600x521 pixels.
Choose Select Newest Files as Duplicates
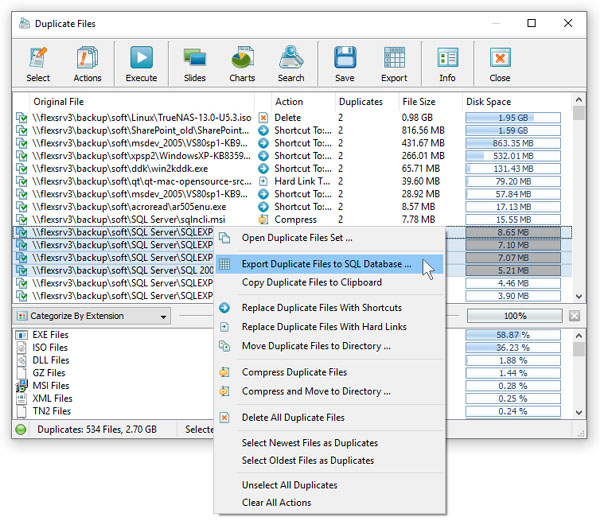(x=329, y=443)
